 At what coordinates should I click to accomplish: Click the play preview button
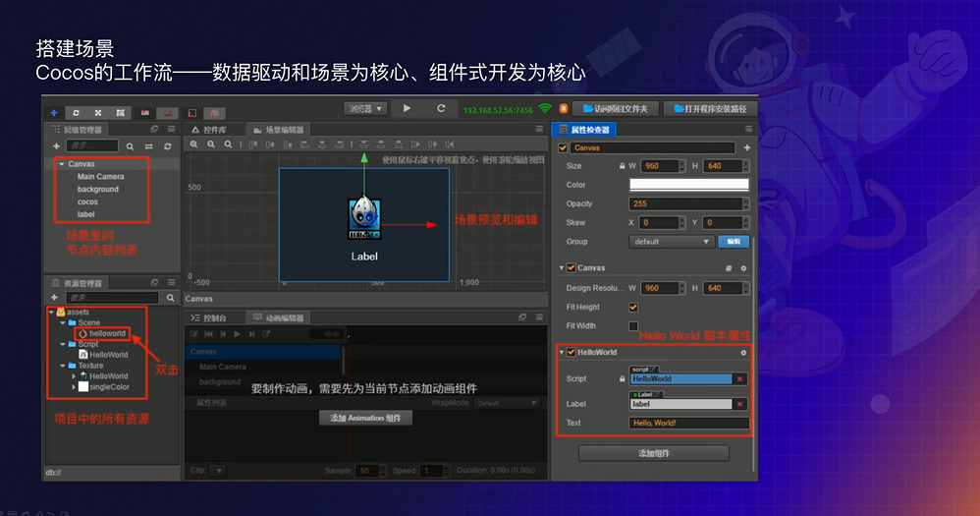pyautogui.click(x=407, y=108)
